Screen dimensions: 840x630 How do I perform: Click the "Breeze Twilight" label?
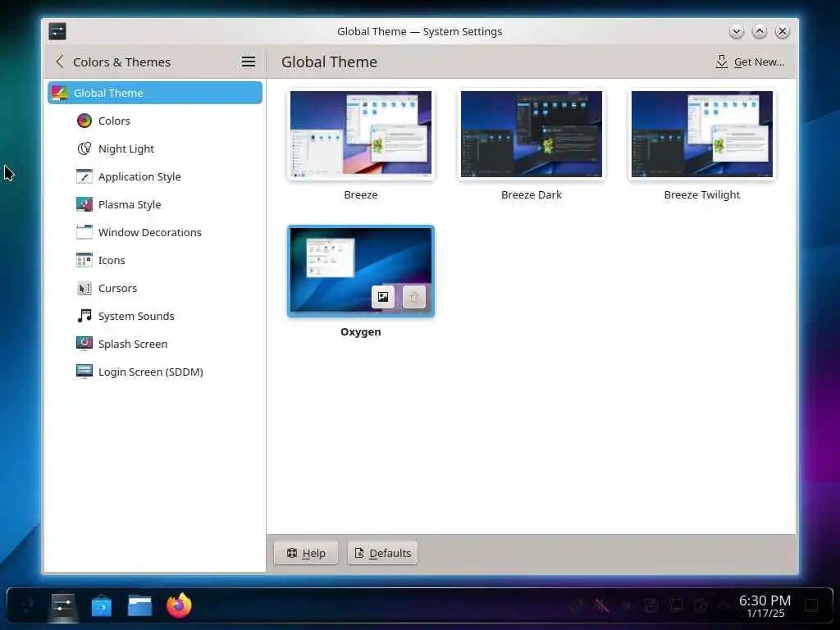pyautogui.click(x=702, y=195)
